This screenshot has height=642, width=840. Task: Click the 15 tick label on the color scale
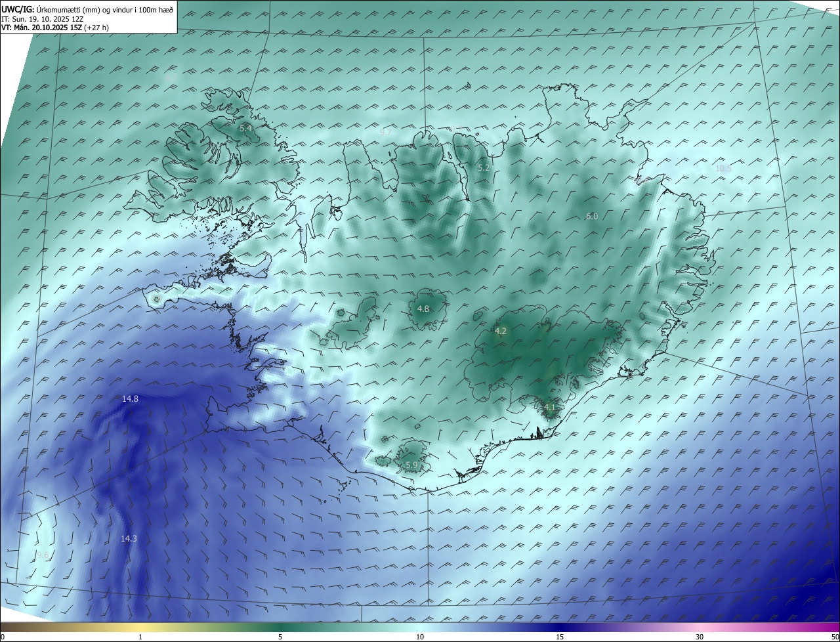coord(560,637)
